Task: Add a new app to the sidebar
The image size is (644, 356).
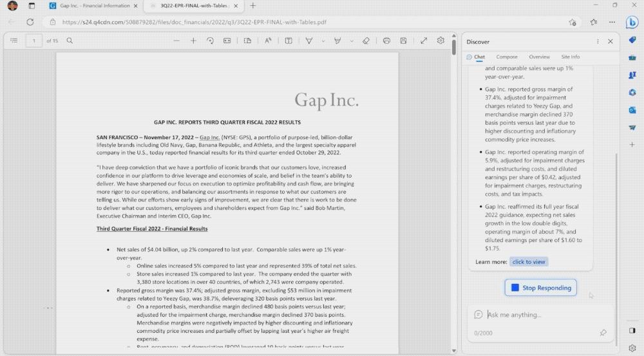Action: [x=632, y=145]
